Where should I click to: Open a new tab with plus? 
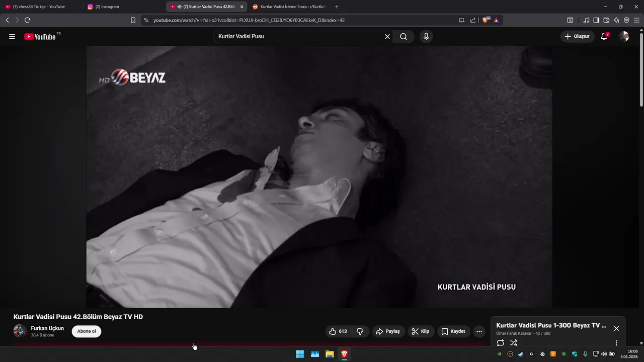337,7
